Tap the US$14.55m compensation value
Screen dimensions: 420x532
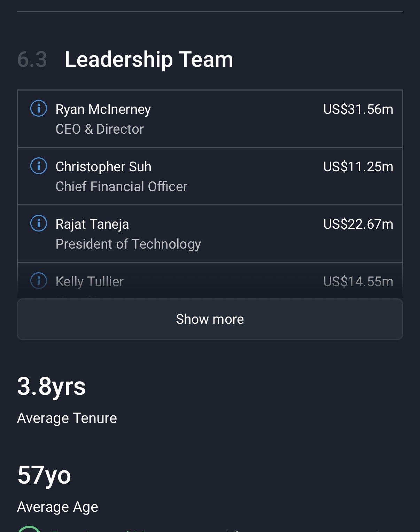tap(358, 281)
